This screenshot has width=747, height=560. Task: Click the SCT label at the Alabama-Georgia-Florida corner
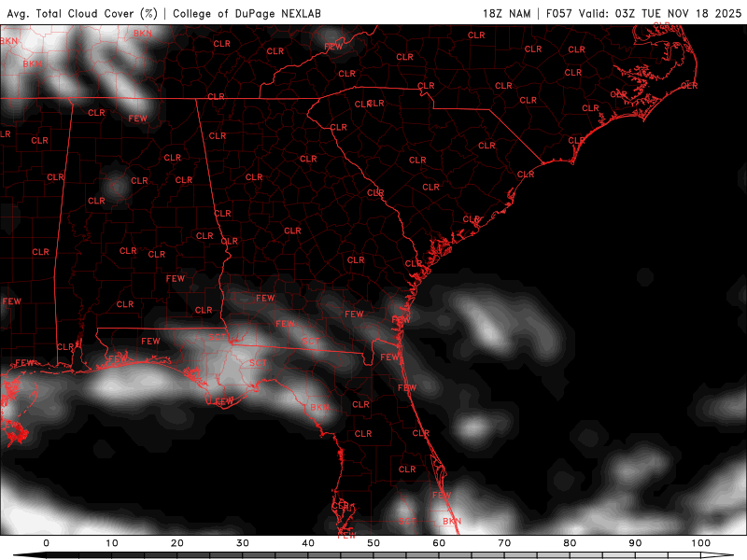[218, 337]
